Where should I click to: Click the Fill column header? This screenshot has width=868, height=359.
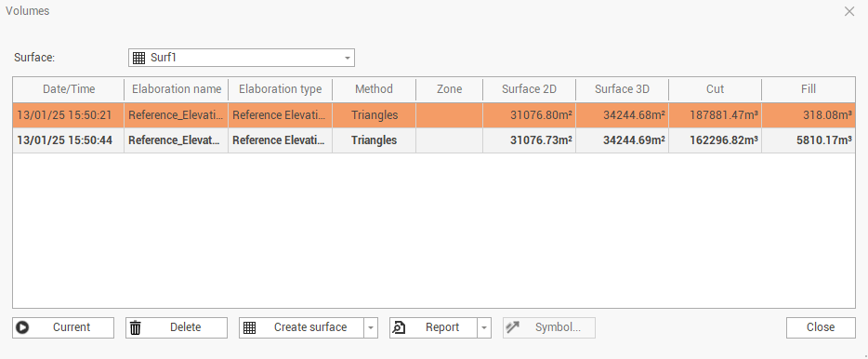[x=809, y=89]
